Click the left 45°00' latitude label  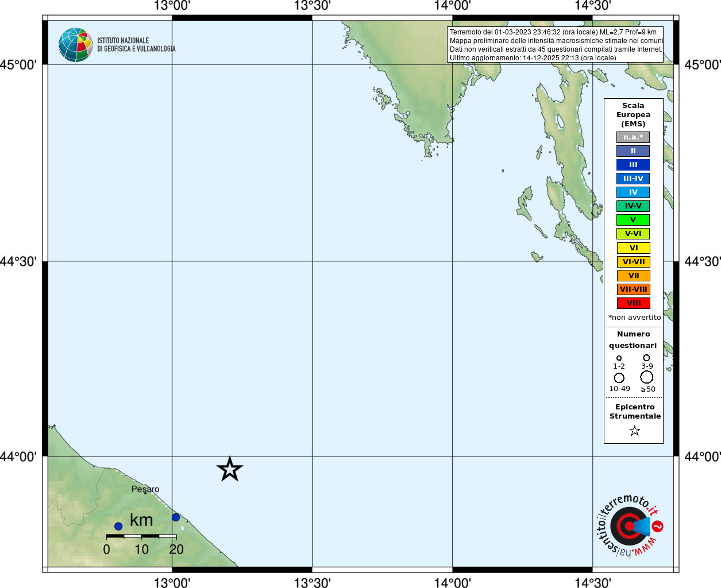coord(18,64)
